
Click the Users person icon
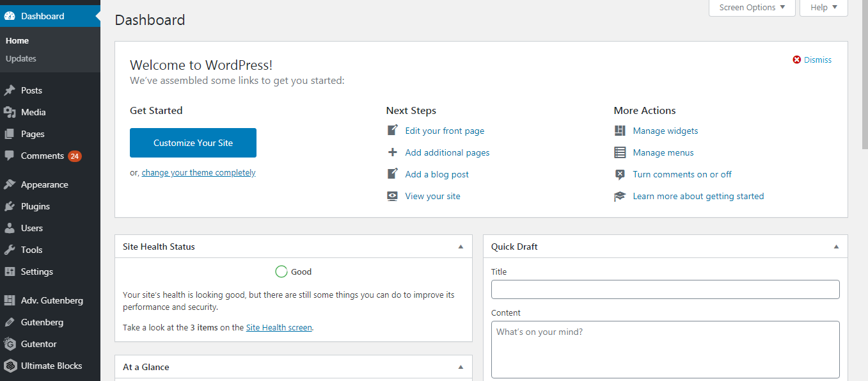(x=10, y=228)
